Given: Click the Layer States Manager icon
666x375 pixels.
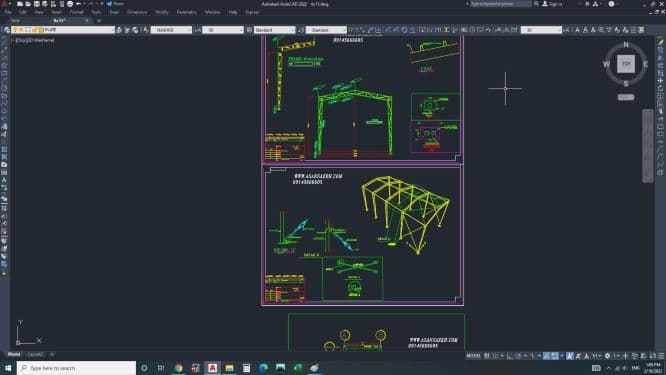Looking at the screenshot, I should pos(135,30).
